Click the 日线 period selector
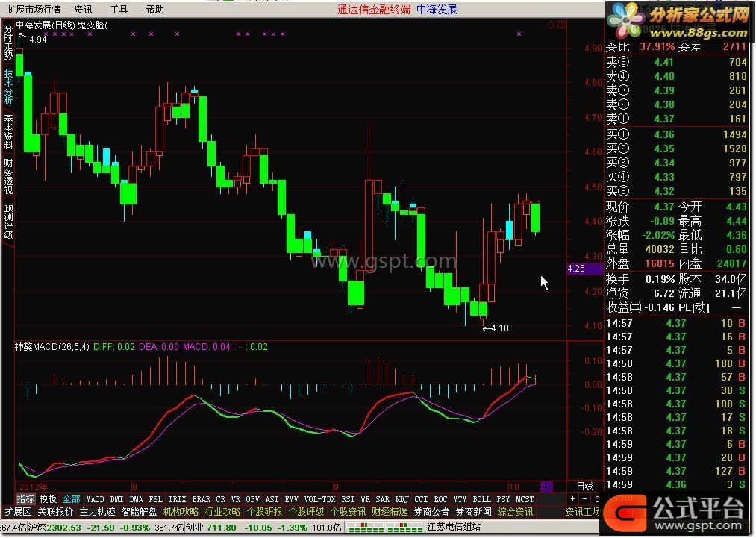The image size is (756, 538). (585, 487)
